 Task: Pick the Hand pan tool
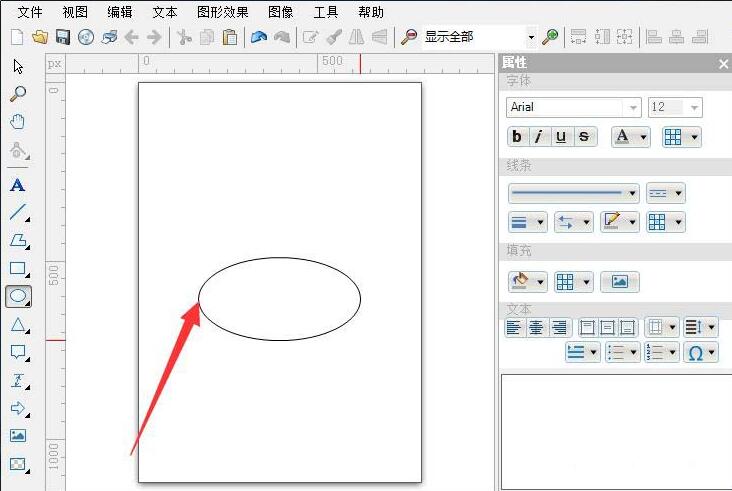pyautogui.click(x=17, y=122)
